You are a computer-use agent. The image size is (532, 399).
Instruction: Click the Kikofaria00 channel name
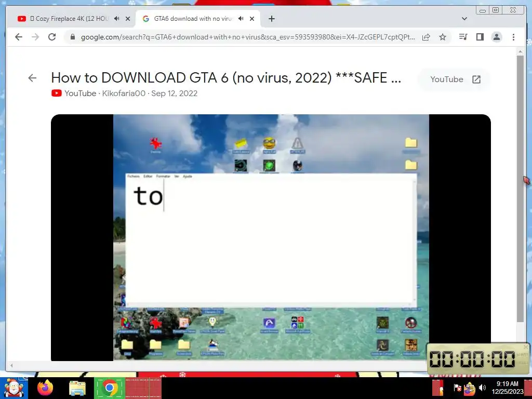click(x=124, y=94)
